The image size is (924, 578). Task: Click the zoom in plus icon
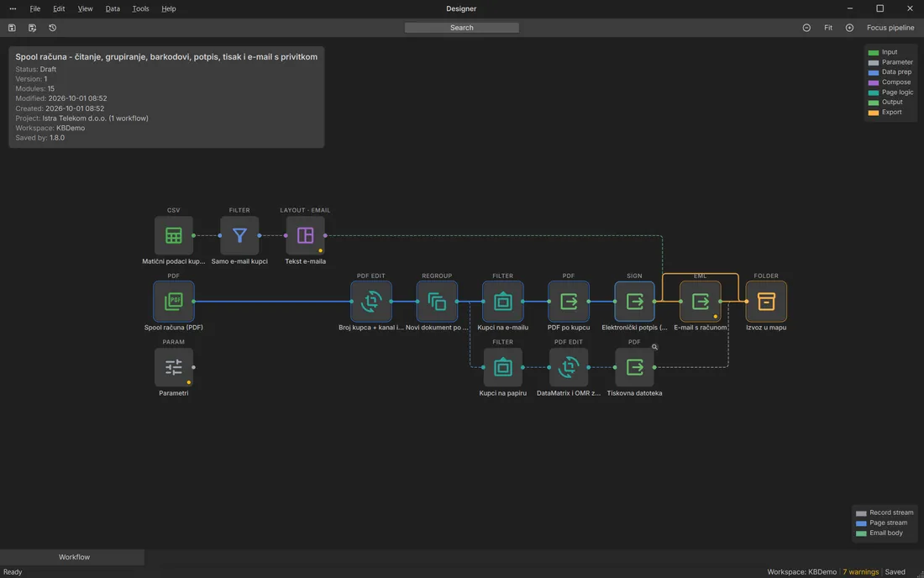pyautogui.click(x=849, y=28)
